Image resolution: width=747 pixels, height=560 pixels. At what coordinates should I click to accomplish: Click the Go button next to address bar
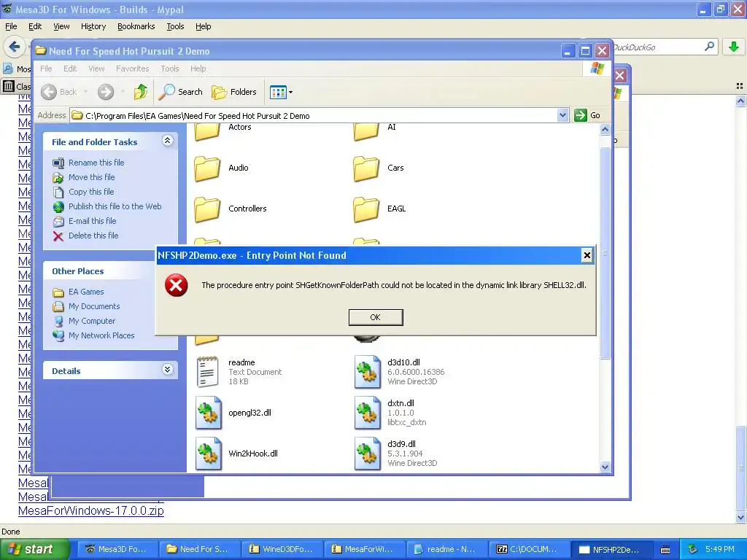point(587,115)
